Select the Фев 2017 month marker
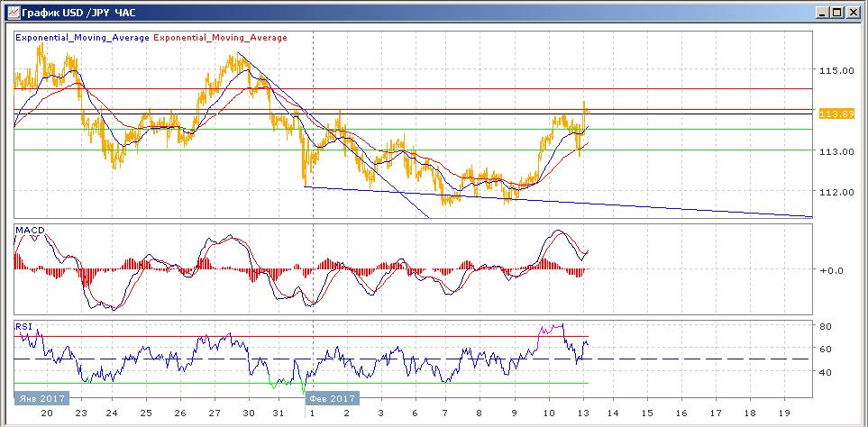The image size is (868, 427). coord(332,398)
